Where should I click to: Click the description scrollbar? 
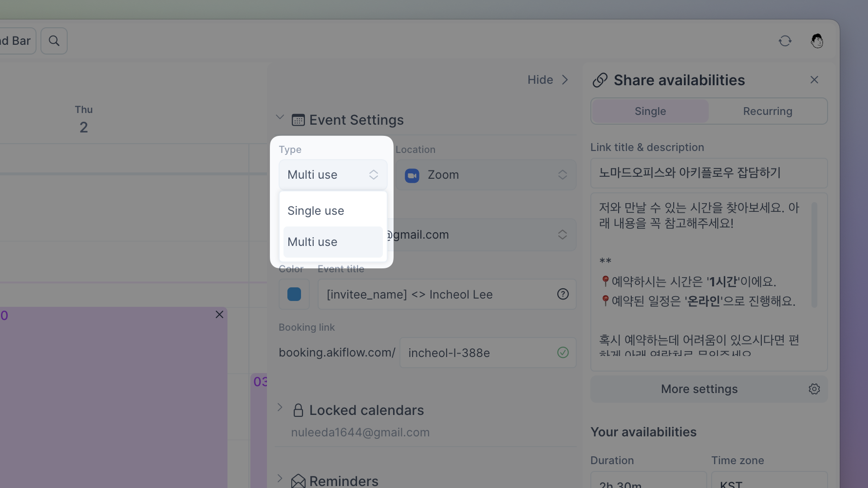coord(814,255)
